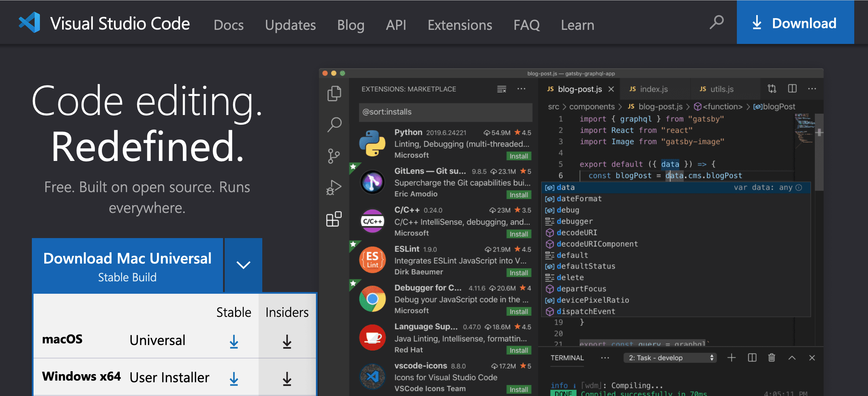
Task: Click the GitLens extension icon
Action: pyautogui.click(x=372, y=182)
